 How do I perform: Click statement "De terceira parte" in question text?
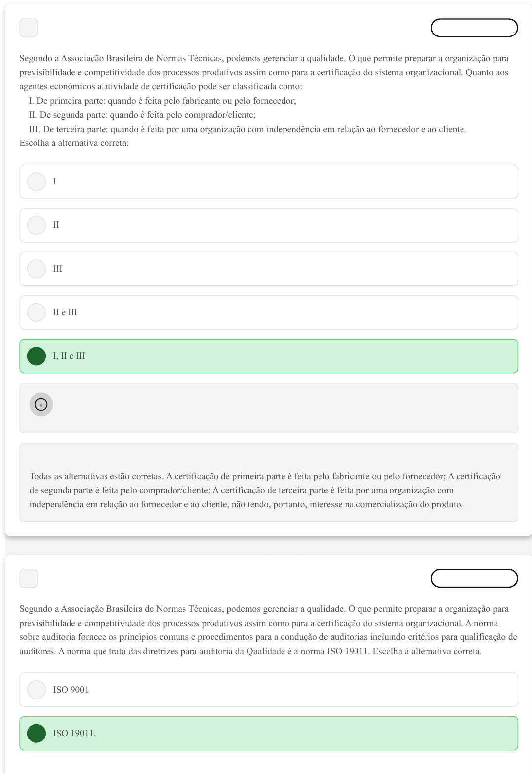[x=248, y=129]
